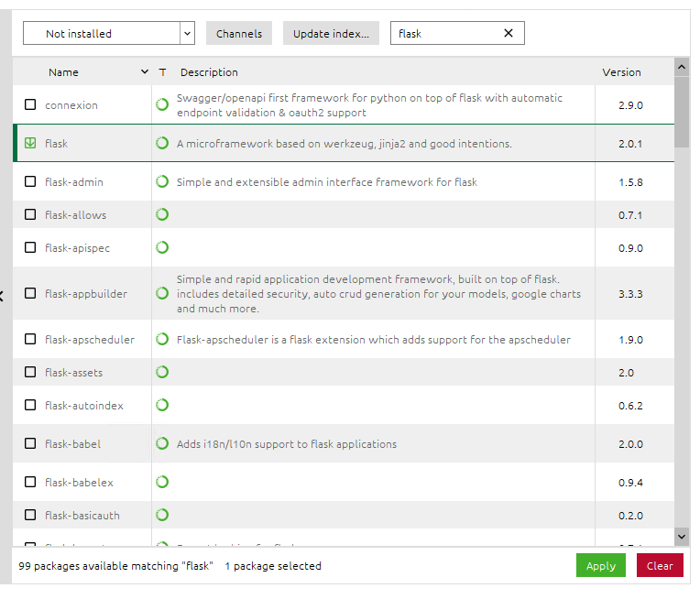Click the Description column header
This screenshot has height=599, width=700.
(x=209, y=72)
